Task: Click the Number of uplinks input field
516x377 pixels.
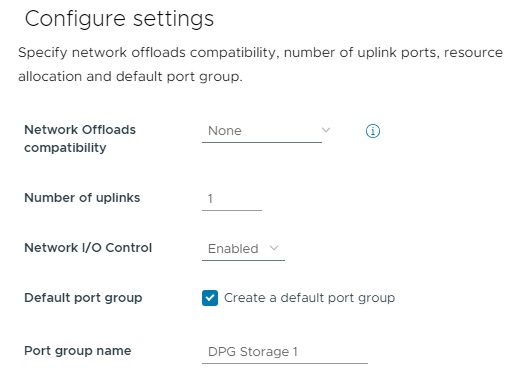Action: (x=232, y=199)
